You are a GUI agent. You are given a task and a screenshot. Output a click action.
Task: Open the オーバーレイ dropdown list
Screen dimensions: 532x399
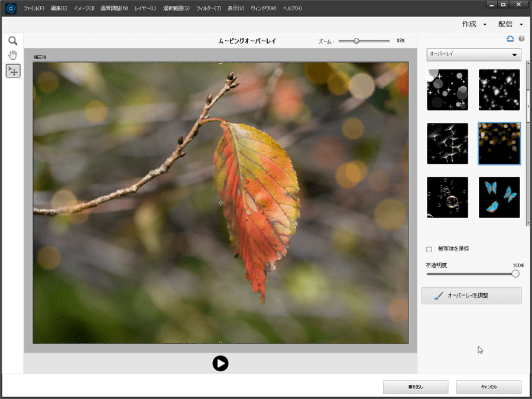click(473, 54)
